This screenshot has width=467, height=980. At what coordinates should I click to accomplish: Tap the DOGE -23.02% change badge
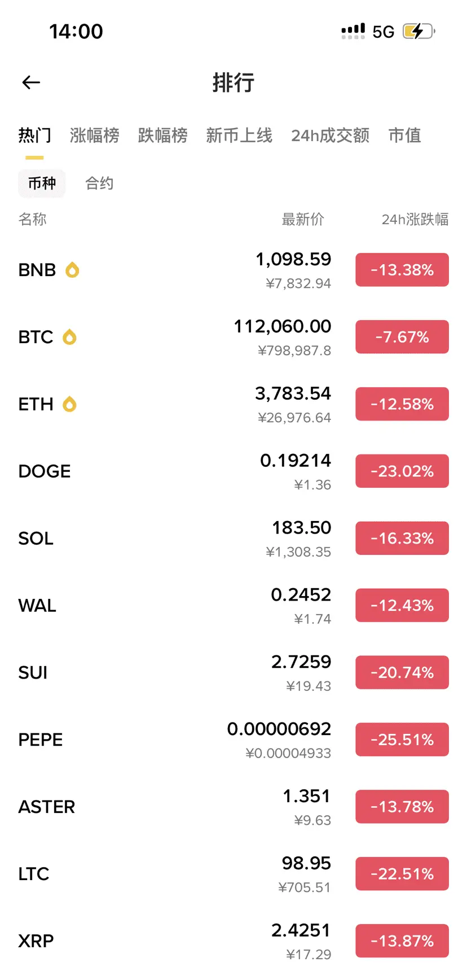(402, 471)
